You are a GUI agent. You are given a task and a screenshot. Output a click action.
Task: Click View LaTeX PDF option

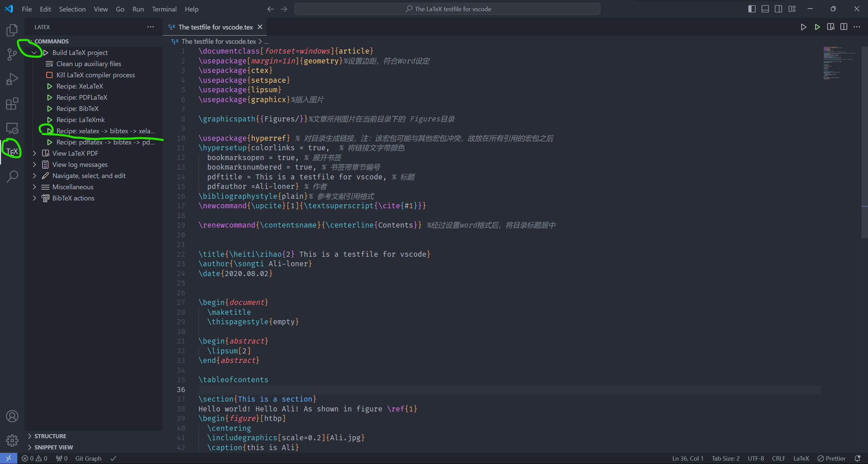(x=75, y=153)
